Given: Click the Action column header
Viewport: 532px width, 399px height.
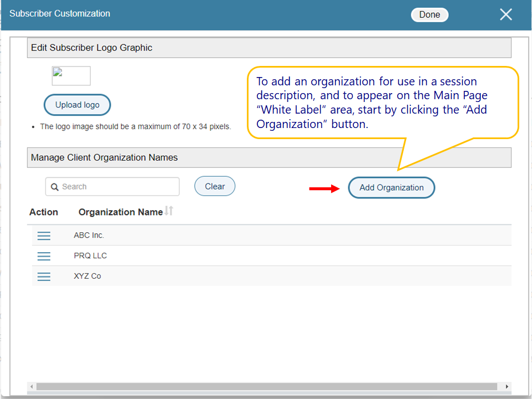Looking at the screenshot, I should tap(44, 212).
